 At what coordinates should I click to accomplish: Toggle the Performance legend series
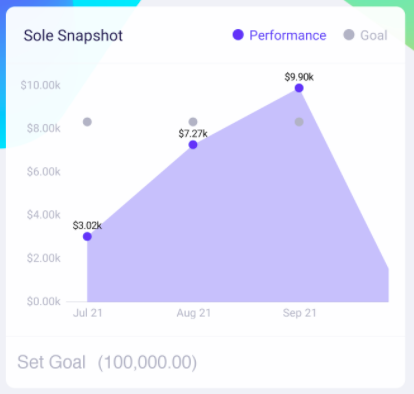click(279, 35)
